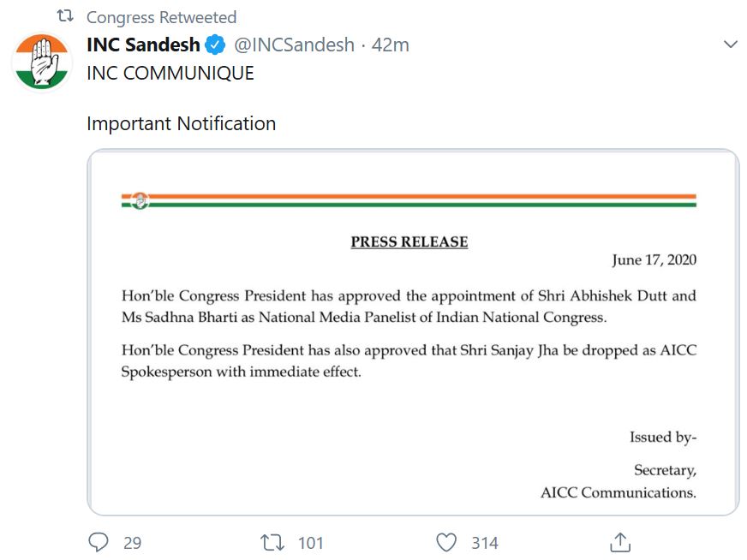The height and width of the screenshot is (560, 747).
Task: Open the Congress Retweeted label
Action: [x=161, y=17]
